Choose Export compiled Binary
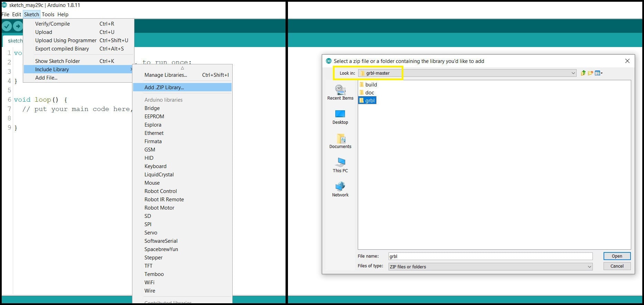Image resolution: width=644 pixels, height=305 pixels. [78, 48]
